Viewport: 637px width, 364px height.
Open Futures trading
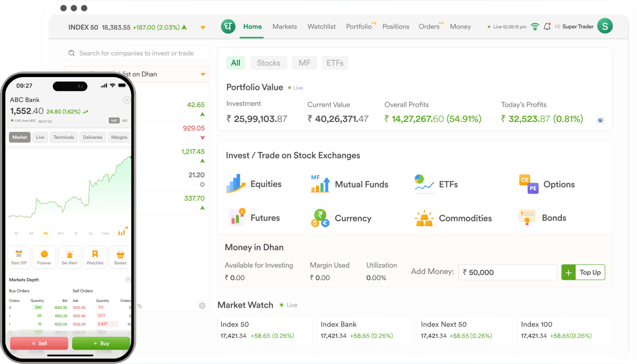tap(254, 218)
